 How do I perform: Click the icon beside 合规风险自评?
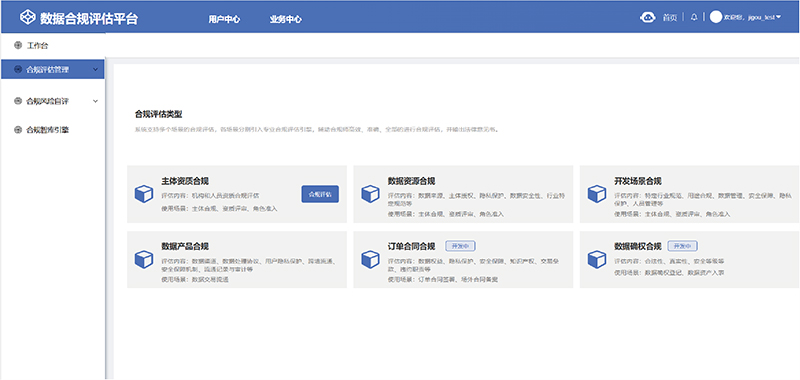(18, 101)
